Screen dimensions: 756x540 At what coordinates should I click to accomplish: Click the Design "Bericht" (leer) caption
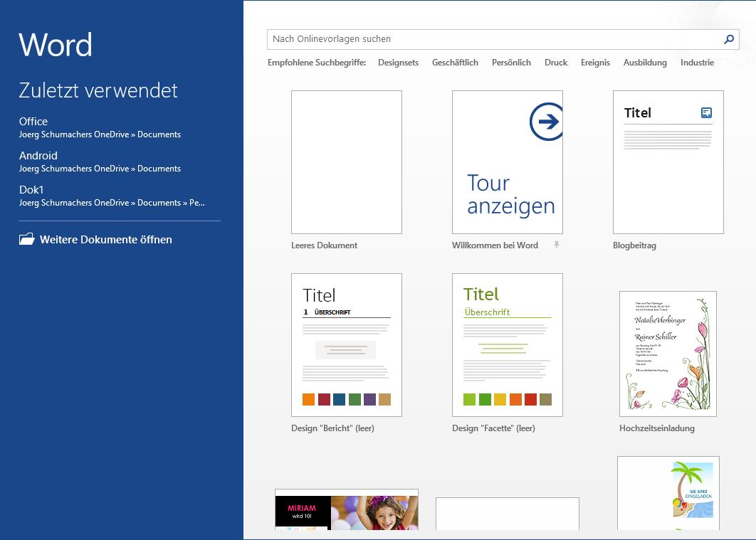coord(332,428)
